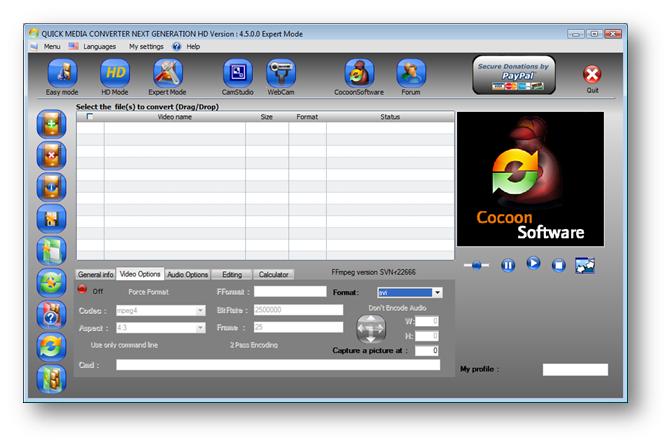Pause the preview playback
Viewport: 672px width, 446px height.
pyautogui.click(x=508, y=265)
